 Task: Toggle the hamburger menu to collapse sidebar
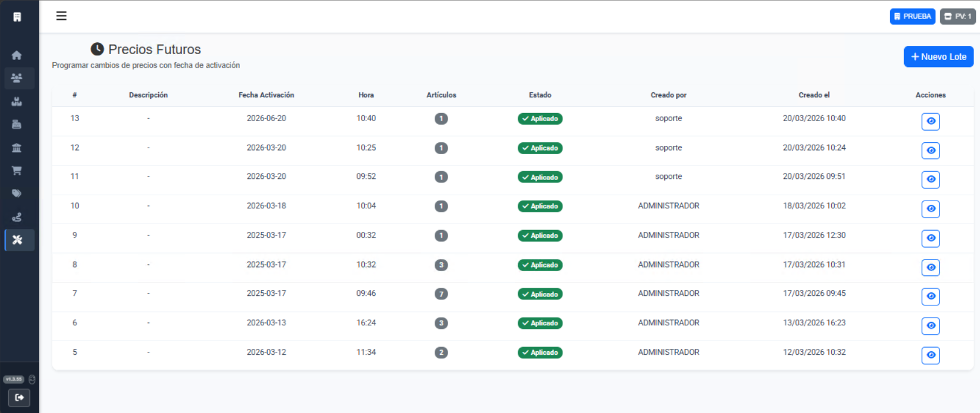[x=61, y=16]
